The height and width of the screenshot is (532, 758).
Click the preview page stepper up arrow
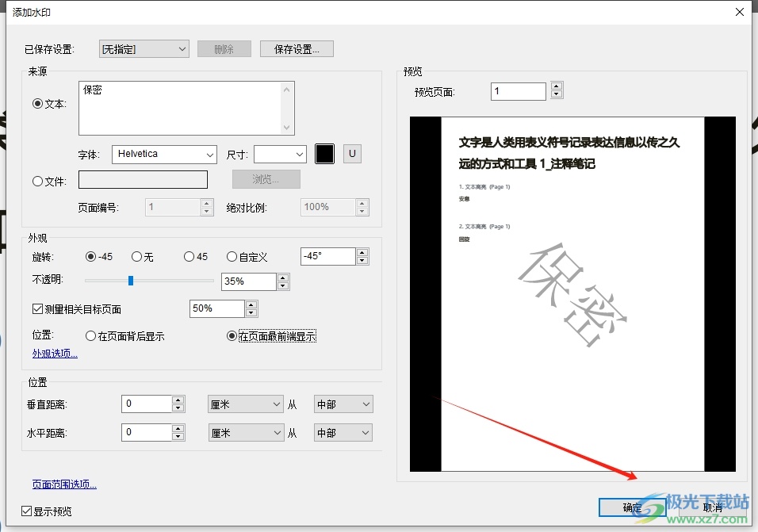(x=557, y=86)
